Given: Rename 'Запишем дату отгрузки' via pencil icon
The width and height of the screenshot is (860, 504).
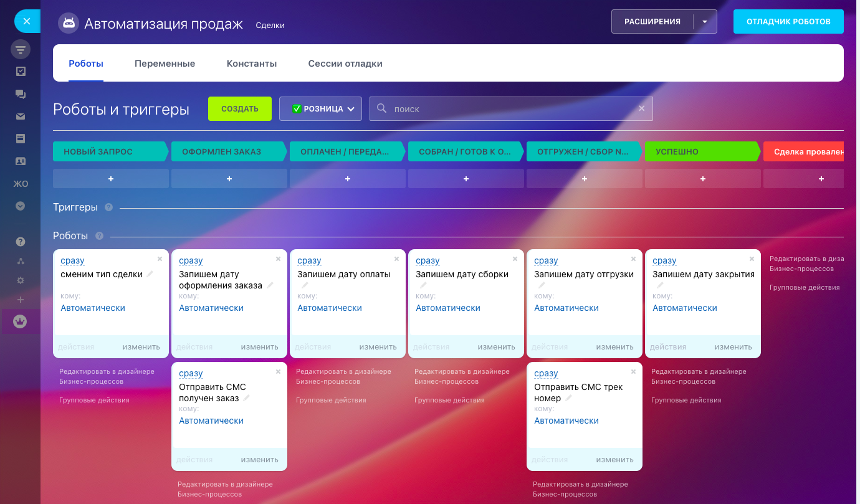Looking at the screenshot, I should [542, 285].
